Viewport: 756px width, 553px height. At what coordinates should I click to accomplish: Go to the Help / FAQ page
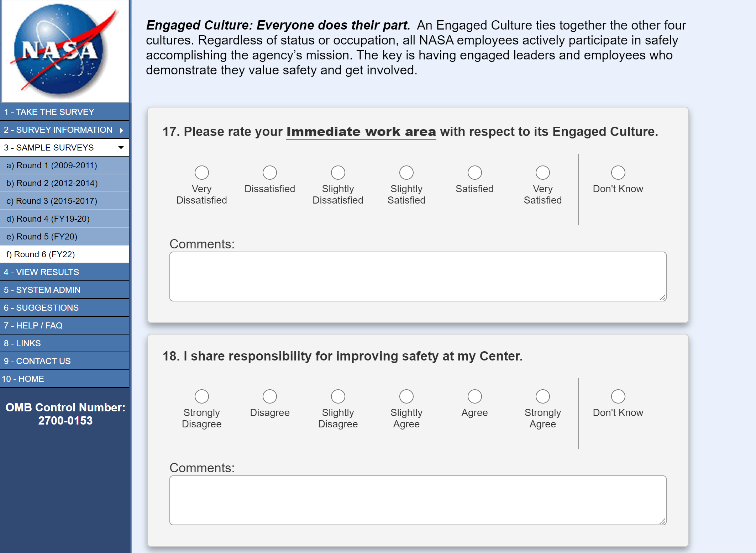click(x=33, y=326)
